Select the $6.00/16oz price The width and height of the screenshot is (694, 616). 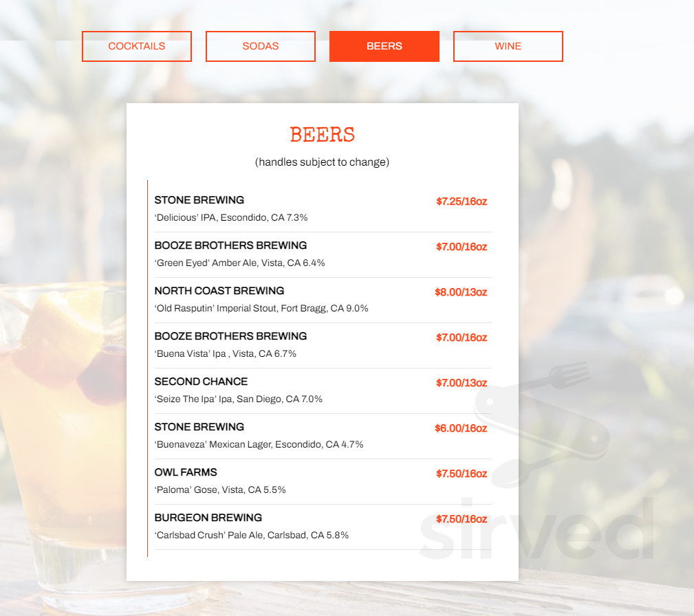point(461,428)
